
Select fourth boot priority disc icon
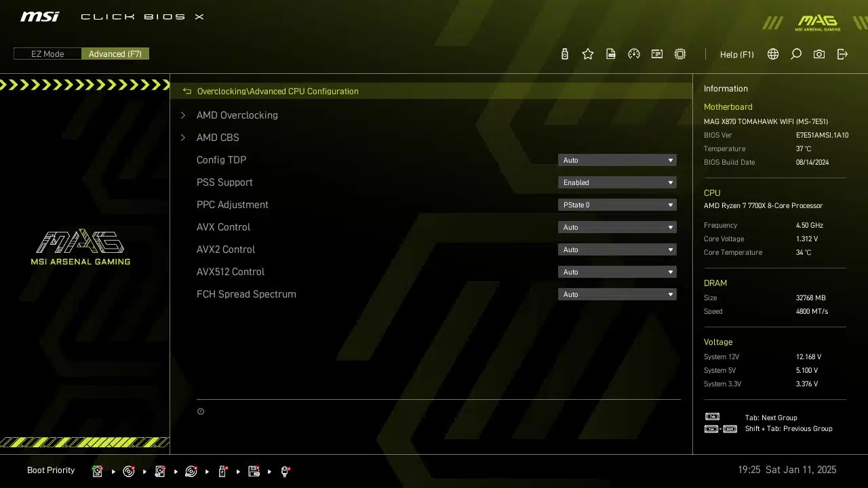coord(191,471)
